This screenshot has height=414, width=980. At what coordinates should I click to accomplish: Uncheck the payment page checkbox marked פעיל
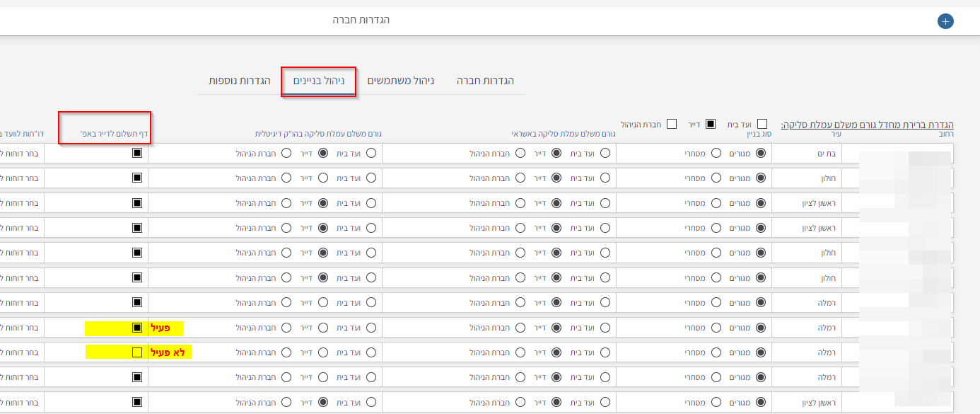pyautogui.click(x=137, y=328)
